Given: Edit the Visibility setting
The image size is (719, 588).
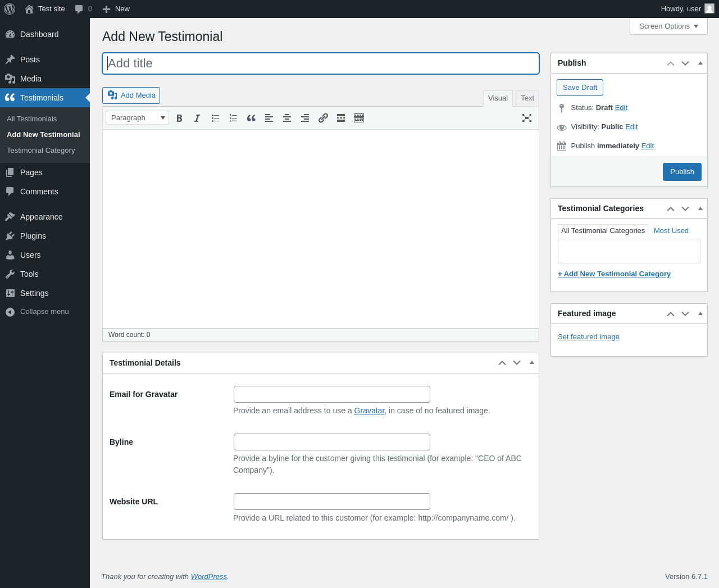Looking at the screenshot, I should 631,127.
